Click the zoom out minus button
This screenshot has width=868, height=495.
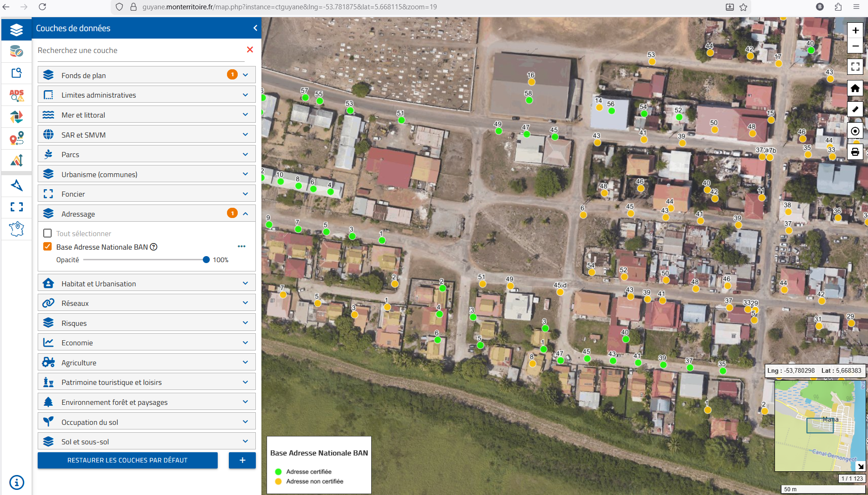855,46
